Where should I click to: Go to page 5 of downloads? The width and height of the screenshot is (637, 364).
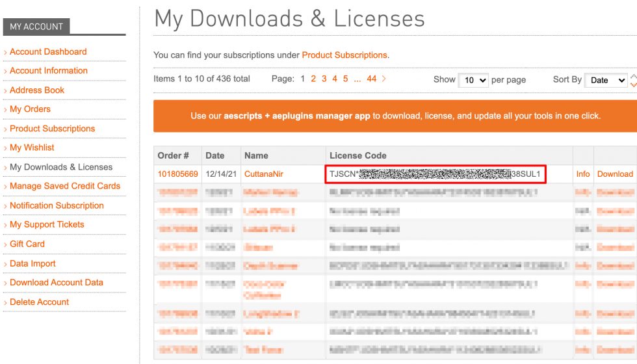coord(345,79)
